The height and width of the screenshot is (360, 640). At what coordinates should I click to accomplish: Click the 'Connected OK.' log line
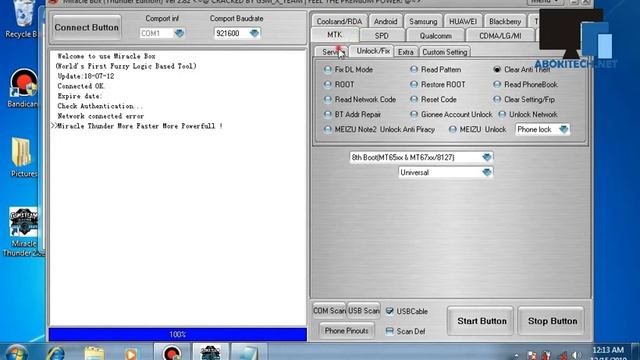click(81, 86)
